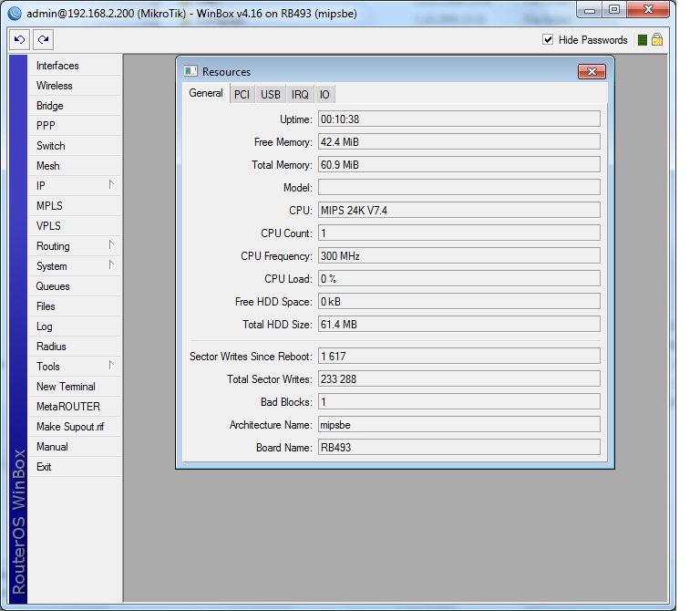Close the Resources window
This screenshot has width=700, height=611.
point(592,71)
